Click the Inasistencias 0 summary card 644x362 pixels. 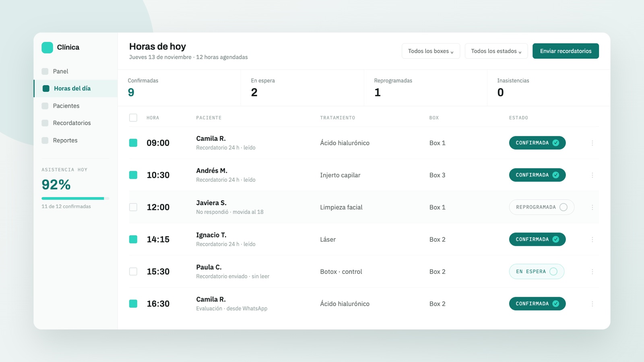tap(549, 88)
